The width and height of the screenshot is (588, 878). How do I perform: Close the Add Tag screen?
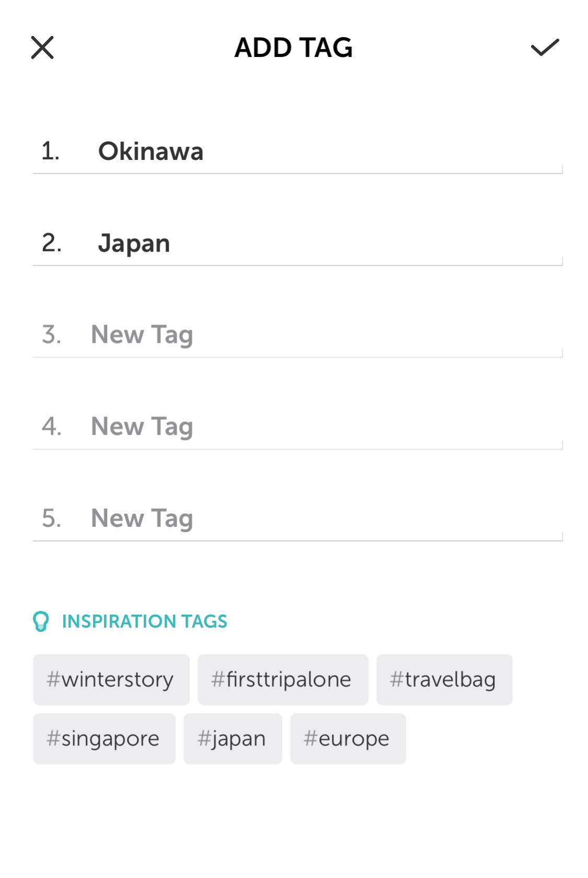click(42, 48)
